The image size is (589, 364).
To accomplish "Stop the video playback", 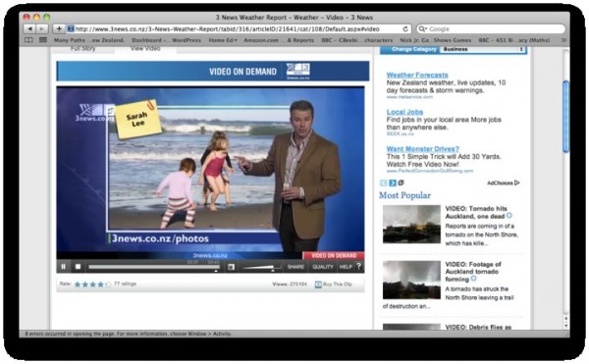I will 79,267.
